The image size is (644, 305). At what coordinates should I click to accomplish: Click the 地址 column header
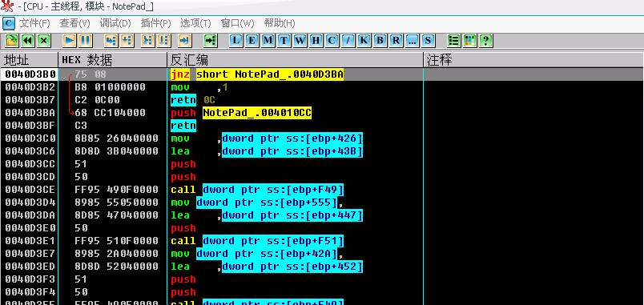[29, 60]
